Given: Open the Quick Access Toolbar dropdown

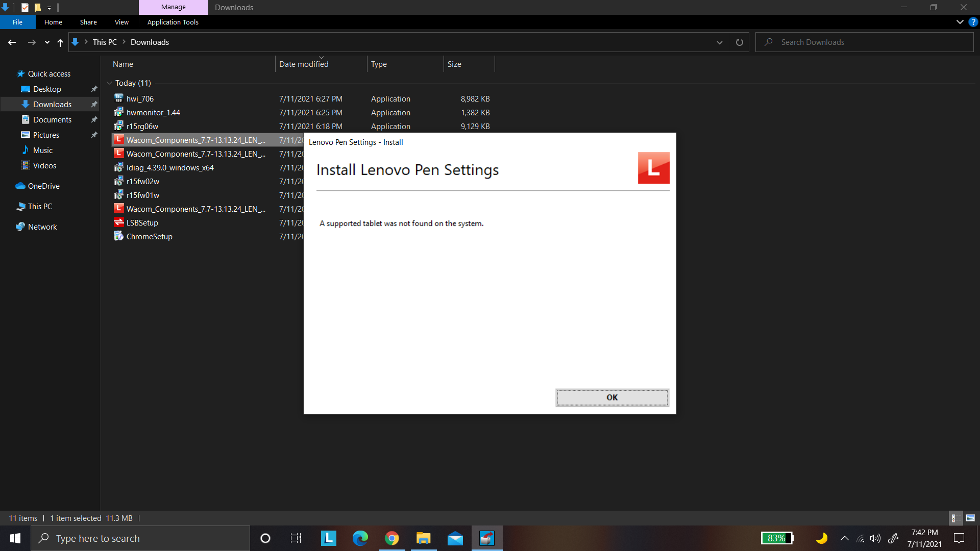Looking at the screenshot, I should click(x=49, y=8).
